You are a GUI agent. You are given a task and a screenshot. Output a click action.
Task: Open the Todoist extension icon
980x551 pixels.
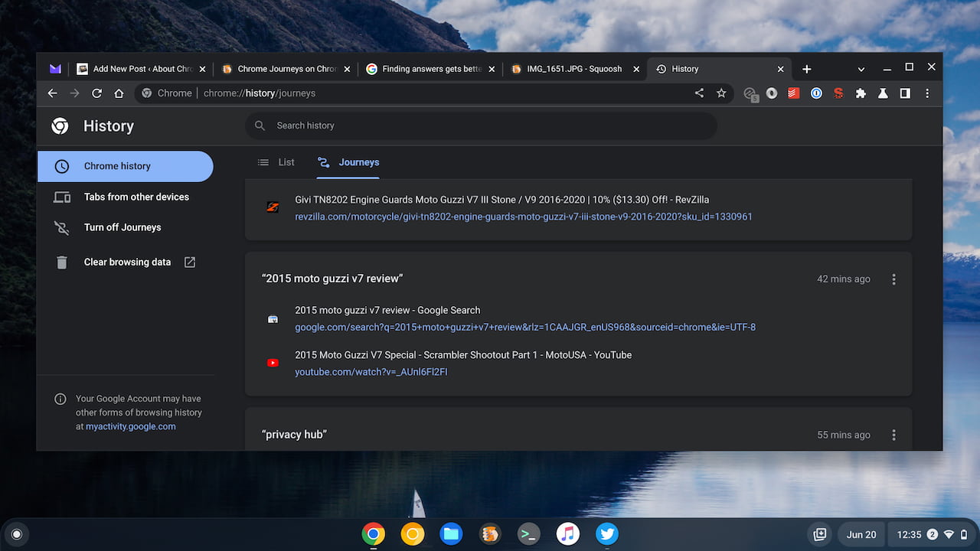coord(794,93)
